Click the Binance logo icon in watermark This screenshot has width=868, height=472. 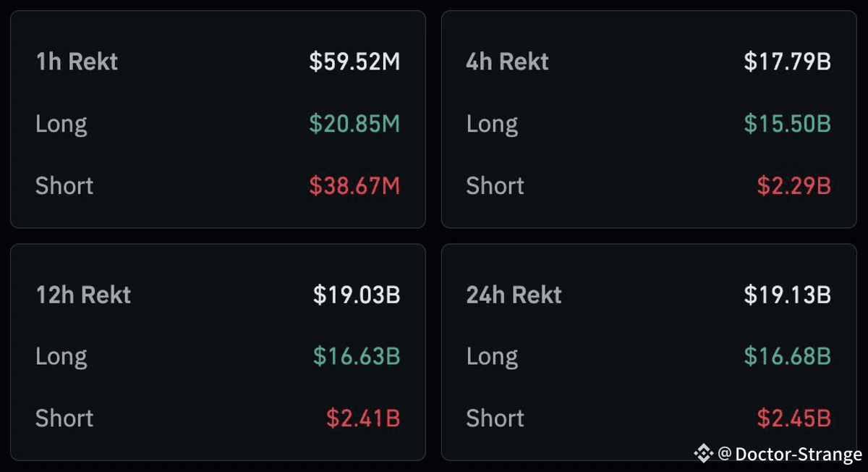[703, 454]
